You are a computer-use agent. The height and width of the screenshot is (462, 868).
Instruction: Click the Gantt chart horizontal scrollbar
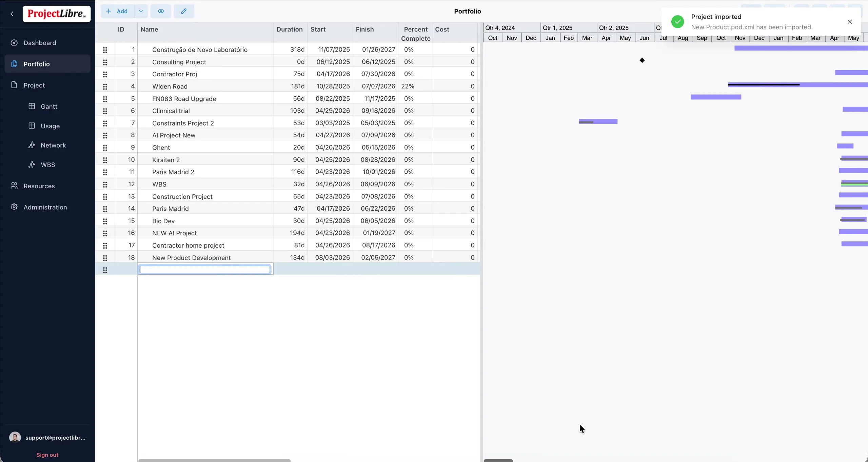[x=498, y=460]
